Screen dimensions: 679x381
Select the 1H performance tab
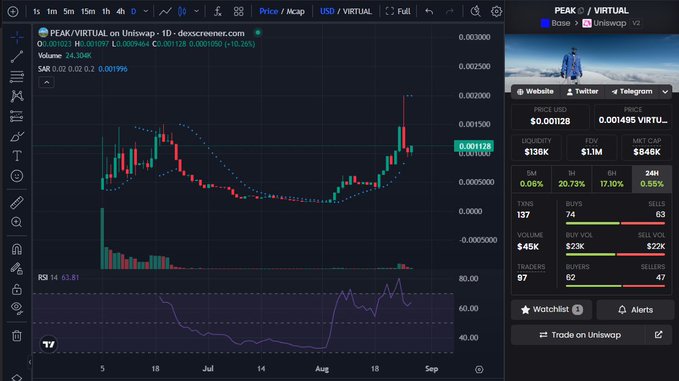click(x=572, y=179)
